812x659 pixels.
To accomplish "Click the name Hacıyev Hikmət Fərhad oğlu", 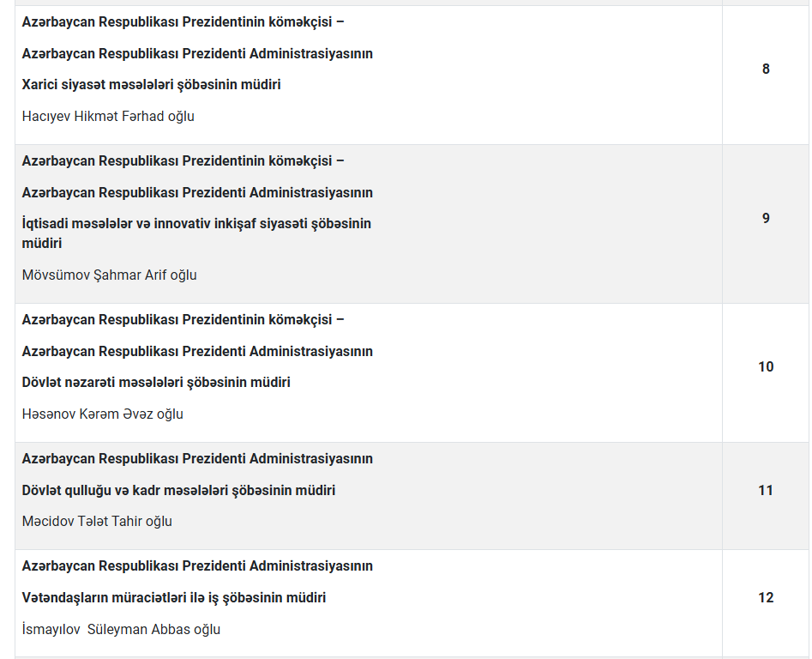I will [x=108, y=116].
